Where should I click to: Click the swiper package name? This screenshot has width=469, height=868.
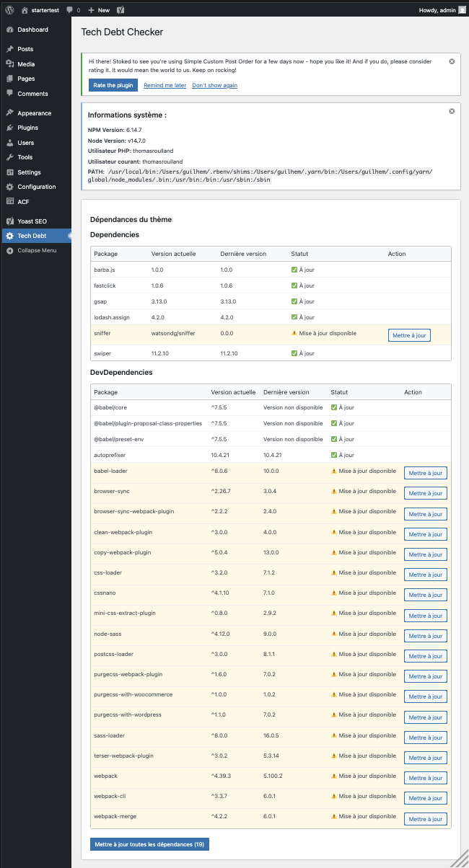103,353
